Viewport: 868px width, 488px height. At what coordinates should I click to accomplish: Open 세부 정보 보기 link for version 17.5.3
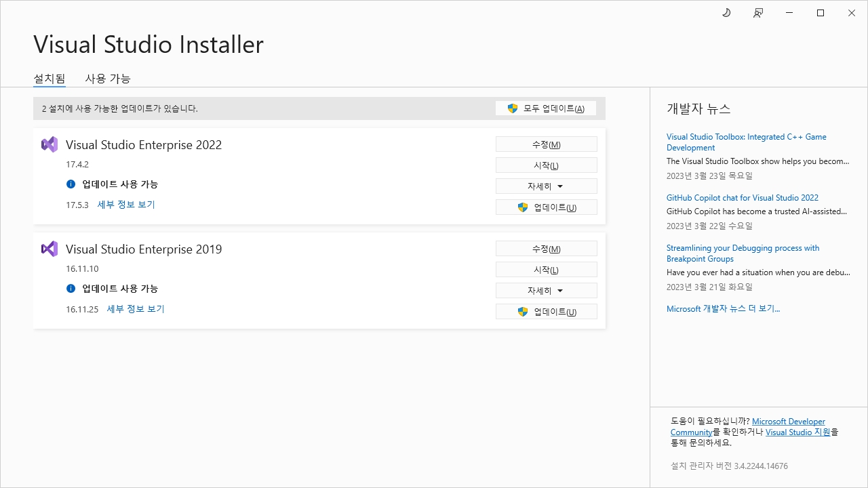click(126, 205)
